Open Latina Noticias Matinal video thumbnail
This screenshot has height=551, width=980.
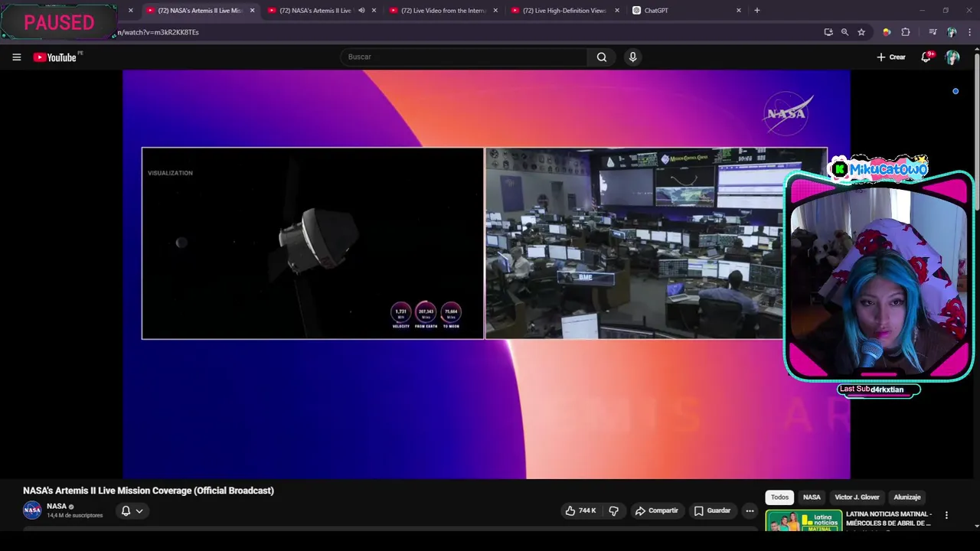tap(804, 520)
